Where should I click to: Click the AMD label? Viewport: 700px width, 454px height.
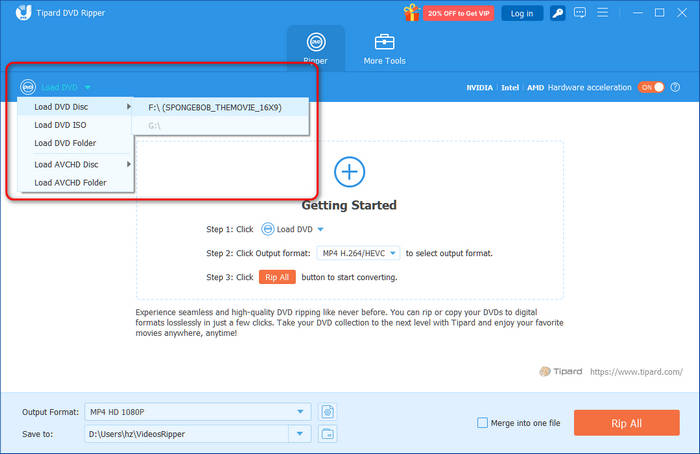535,87
